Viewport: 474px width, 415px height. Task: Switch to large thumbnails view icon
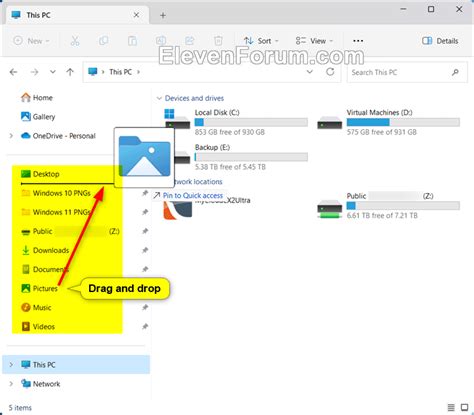pos(464,407)
